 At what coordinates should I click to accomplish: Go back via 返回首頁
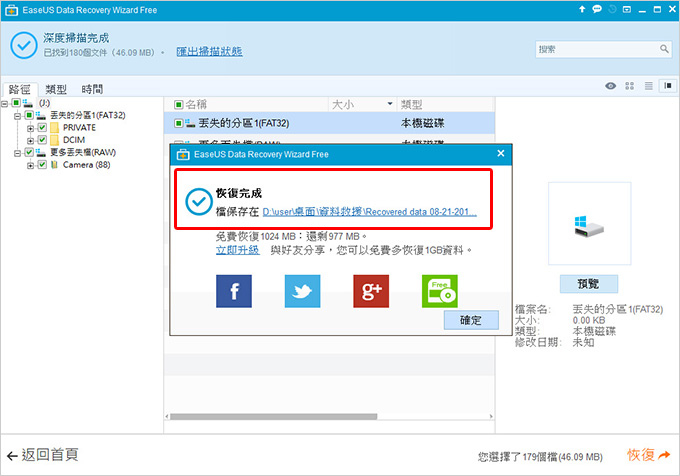42,455
